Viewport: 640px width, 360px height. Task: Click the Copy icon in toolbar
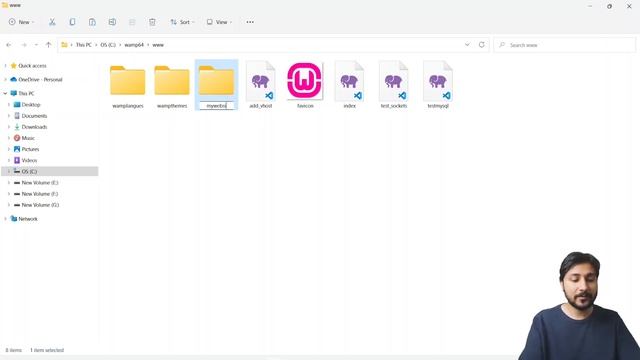[72, 22]
